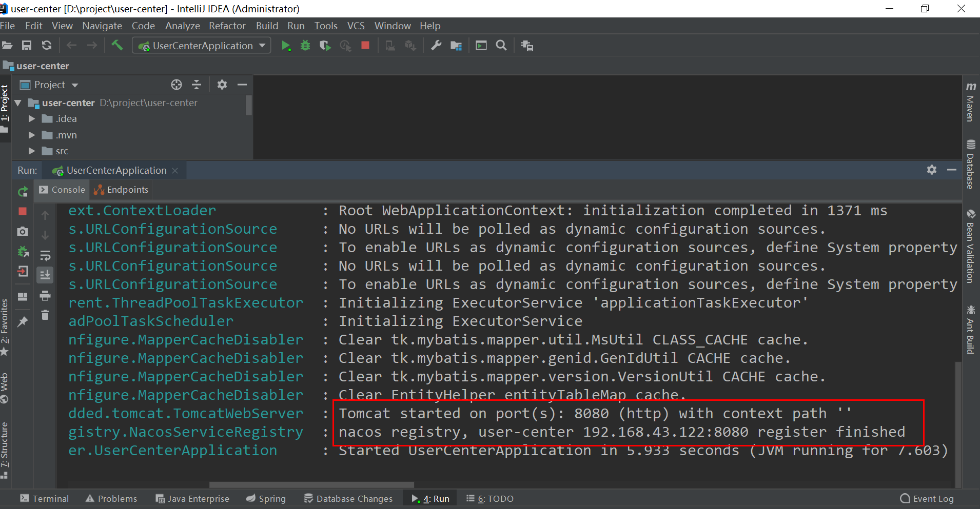Open the Bean Validation side panel

click(970, 246)
